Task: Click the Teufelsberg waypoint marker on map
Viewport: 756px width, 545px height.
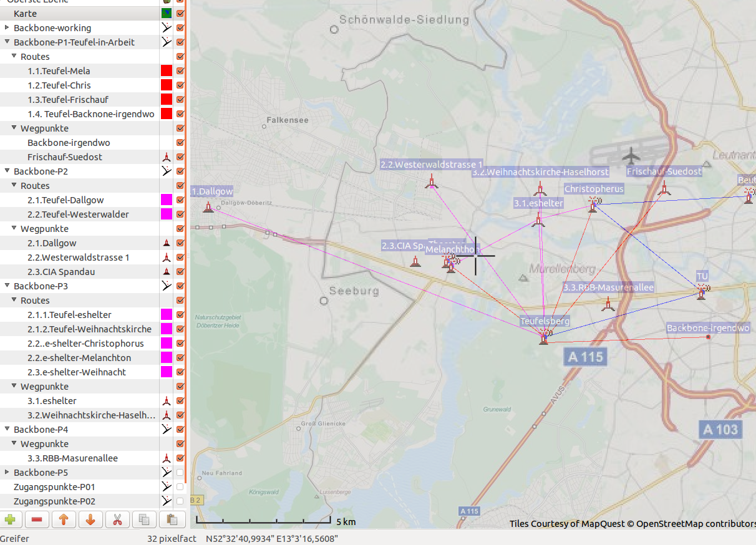Action: pyautogui.click(x=544, y=337)
